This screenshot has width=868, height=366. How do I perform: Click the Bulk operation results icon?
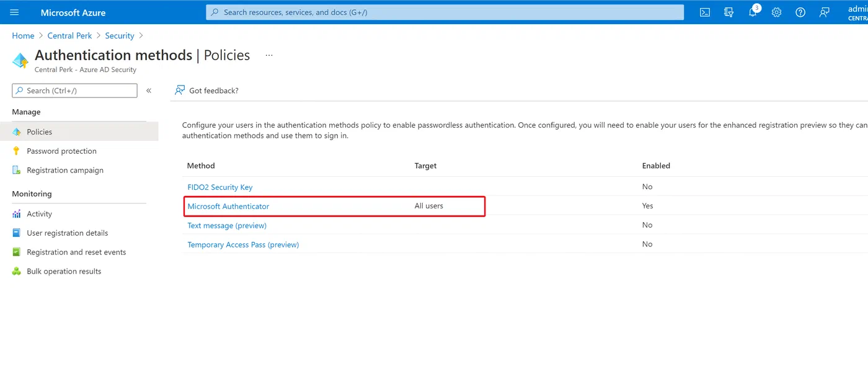17,272
